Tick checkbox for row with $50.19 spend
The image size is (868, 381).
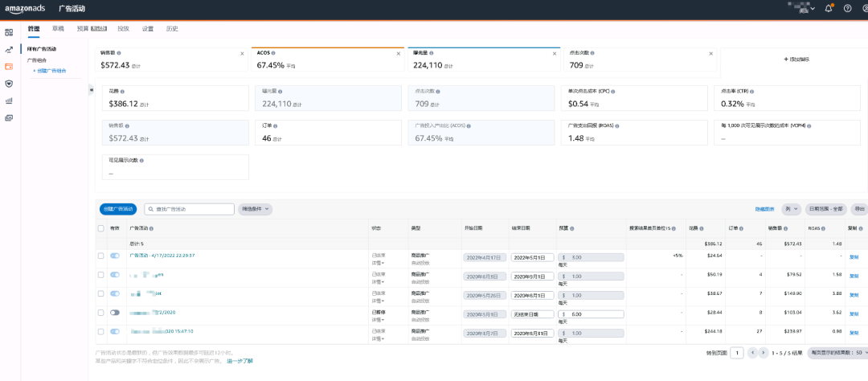tap(100, 275)
